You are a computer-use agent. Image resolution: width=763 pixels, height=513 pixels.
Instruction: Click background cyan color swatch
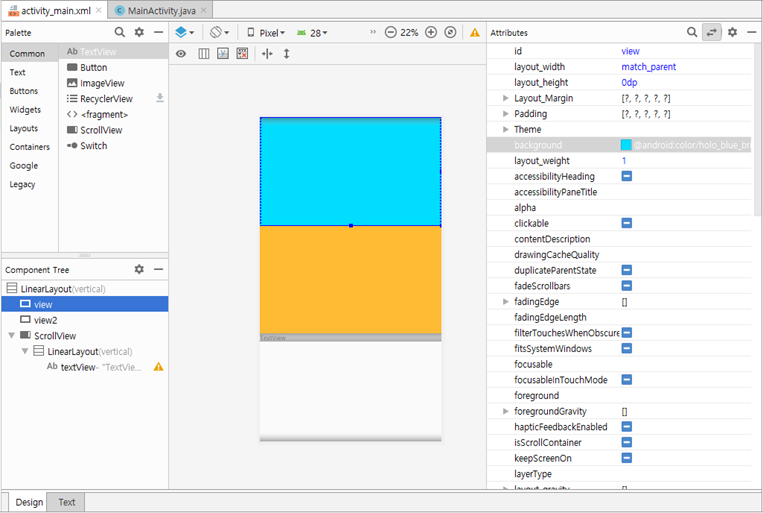click(626, 145)
